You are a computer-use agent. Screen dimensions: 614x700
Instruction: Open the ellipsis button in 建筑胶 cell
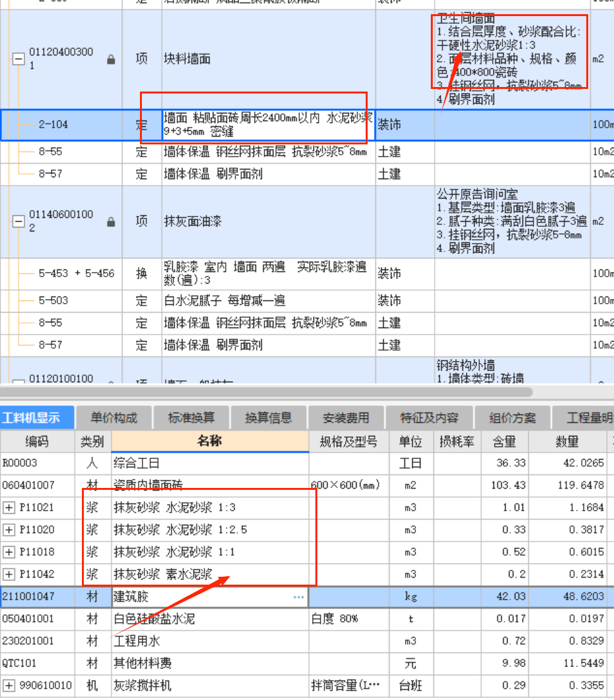[299, 597]
